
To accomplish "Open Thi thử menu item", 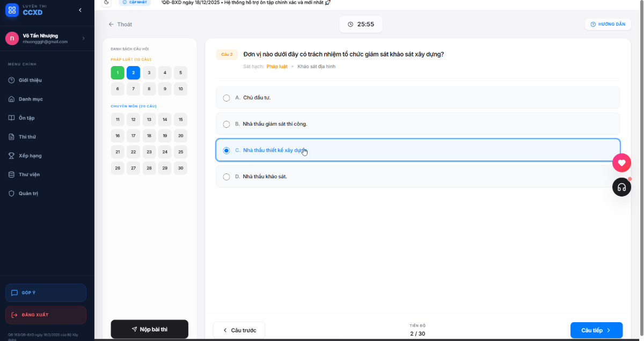I will [27, 137].
